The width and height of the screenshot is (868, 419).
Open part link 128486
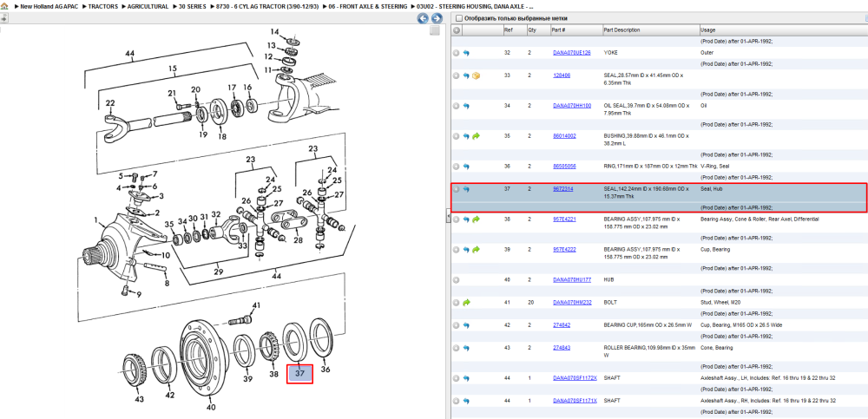562,75
